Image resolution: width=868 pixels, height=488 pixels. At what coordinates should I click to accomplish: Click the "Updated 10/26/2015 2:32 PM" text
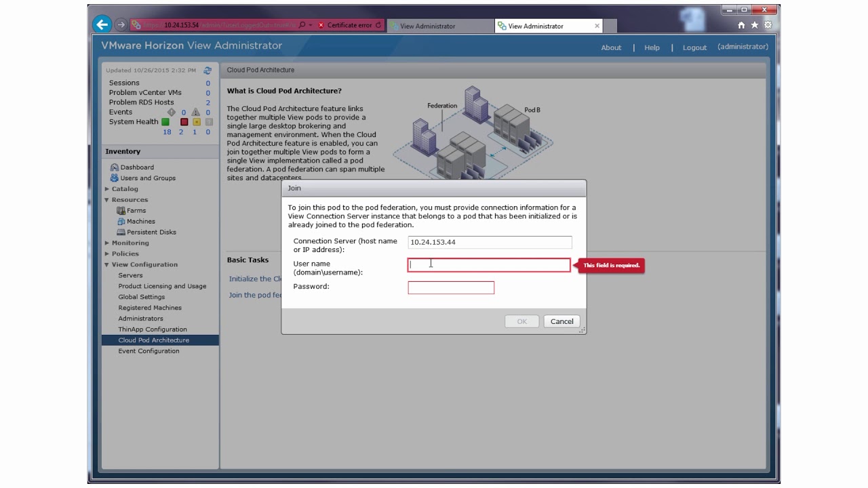(x=151, y=70)
